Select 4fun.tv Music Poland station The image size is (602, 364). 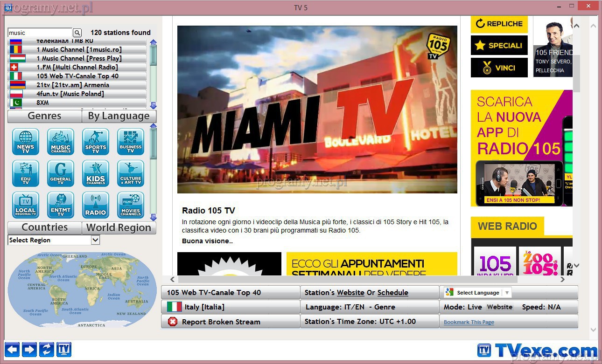point(70,94)
